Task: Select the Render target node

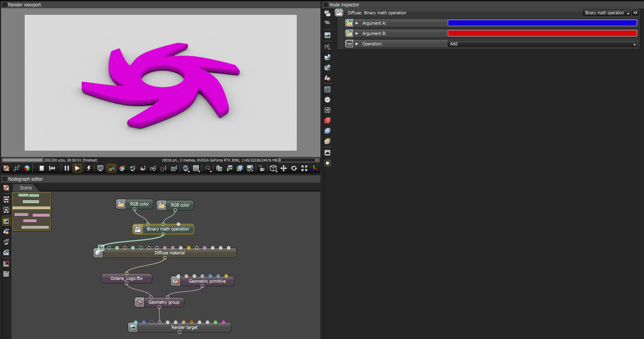Action: point(180,327)
